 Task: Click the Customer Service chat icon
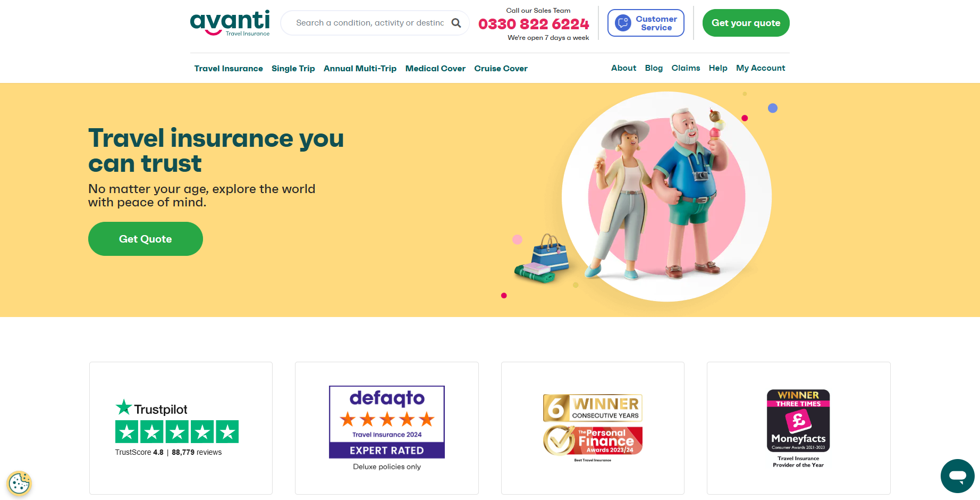pyautogui.click(x=623, y=23)
